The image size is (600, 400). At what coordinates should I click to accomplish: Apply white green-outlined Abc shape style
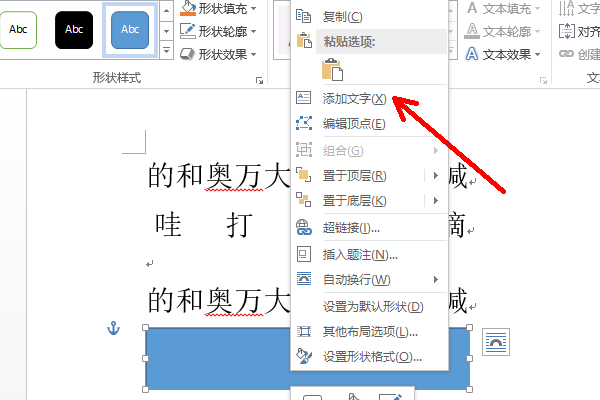pos(18,30)
